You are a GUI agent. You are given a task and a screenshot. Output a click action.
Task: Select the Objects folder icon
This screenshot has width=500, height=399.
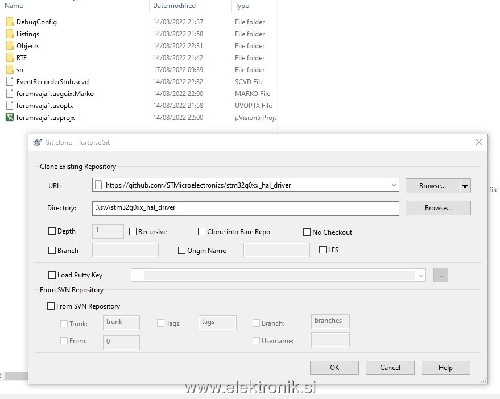pyautogui.click(x=10, y=46)
